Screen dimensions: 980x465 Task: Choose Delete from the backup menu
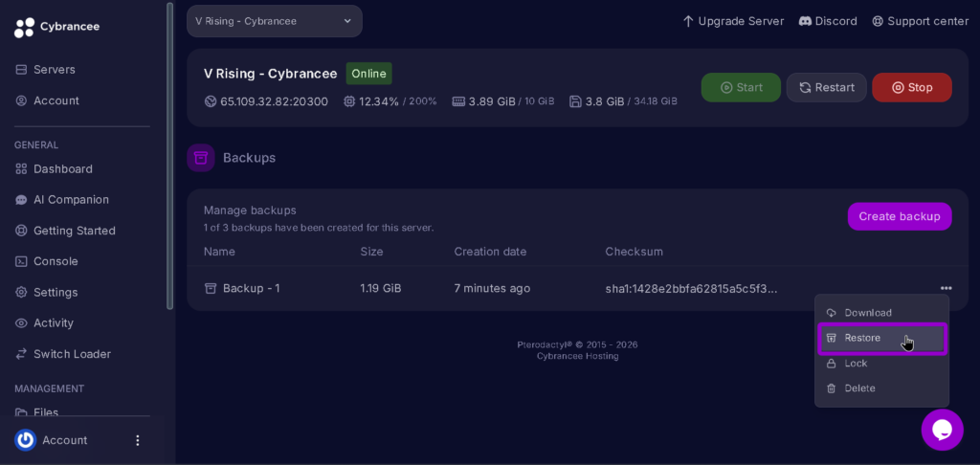pos(881,388)
